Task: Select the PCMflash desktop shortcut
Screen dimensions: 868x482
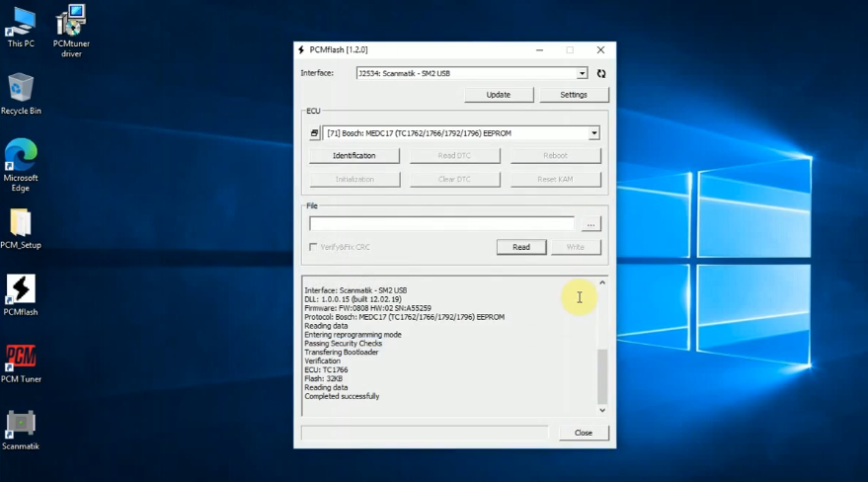Action: pyautogui.click(x=21, y=295)
